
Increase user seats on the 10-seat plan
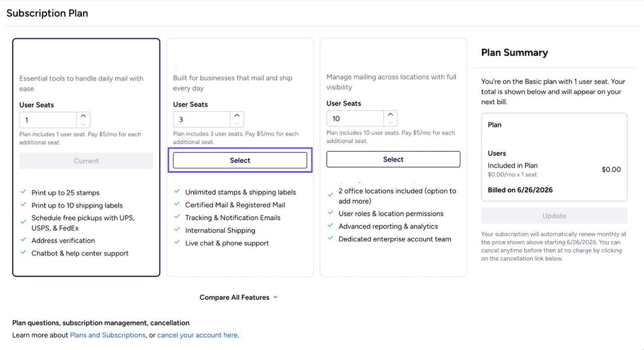click(x=391, y=115)
